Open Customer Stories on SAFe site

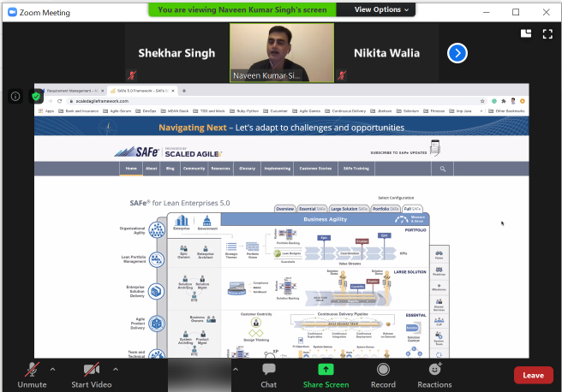click(x=315, y=169)
